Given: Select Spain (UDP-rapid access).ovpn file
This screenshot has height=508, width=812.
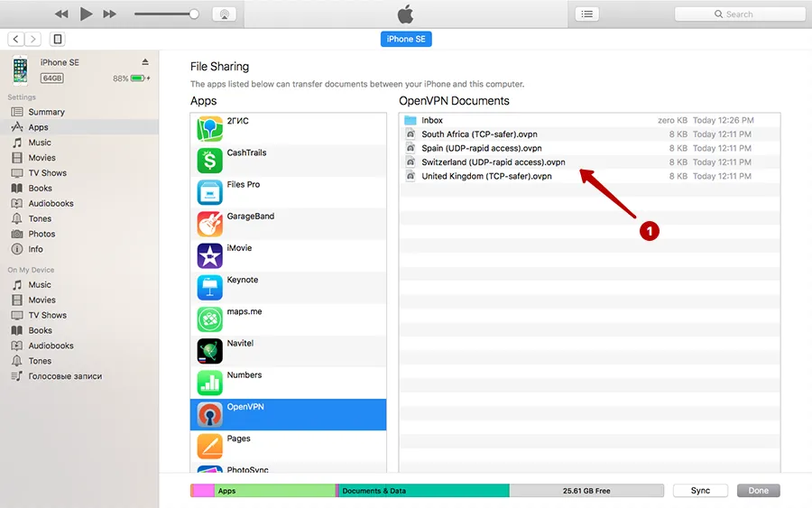Looking at the screenshot, I should (x=589, y=148).
